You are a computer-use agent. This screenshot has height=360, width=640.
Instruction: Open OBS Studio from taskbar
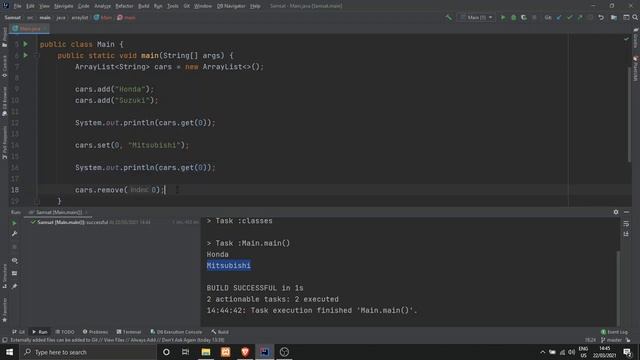pos(284,352)
